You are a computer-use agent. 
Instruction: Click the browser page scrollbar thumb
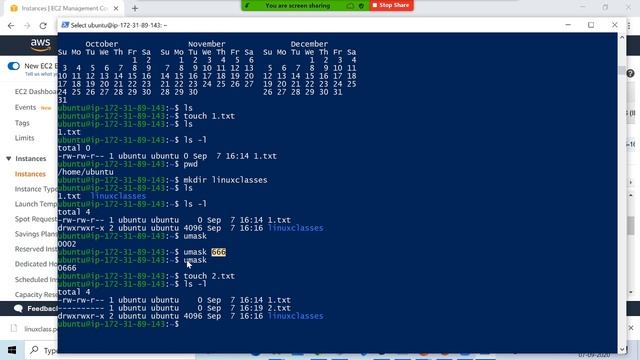[631, 225]
